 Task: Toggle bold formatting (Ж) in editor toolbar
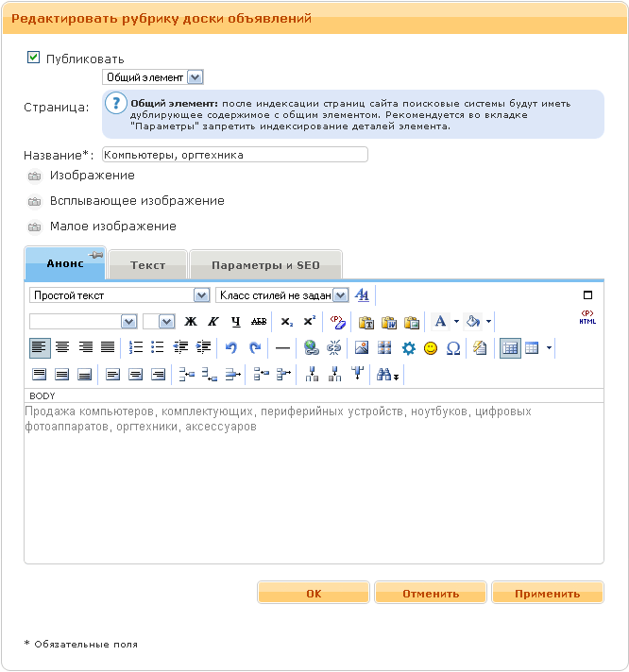coord(191,322)
